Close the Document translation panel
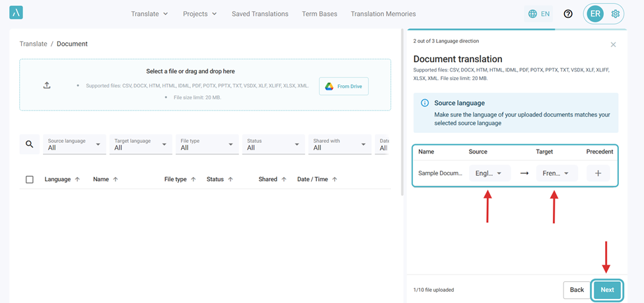Viewport: 644px width, 303px height. pos(613,44)
